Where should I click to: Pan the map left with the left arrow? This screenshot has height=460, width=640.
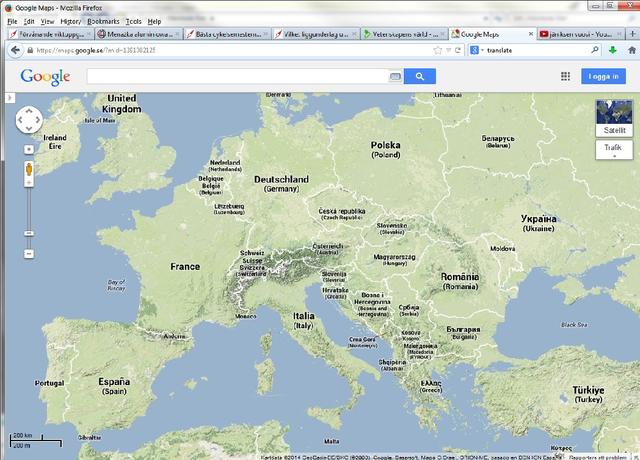(20, 120)
